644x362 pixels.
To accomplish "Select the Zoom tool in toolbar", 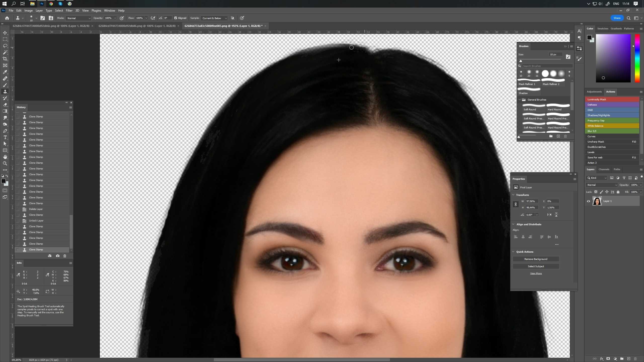I will [5, 163].
